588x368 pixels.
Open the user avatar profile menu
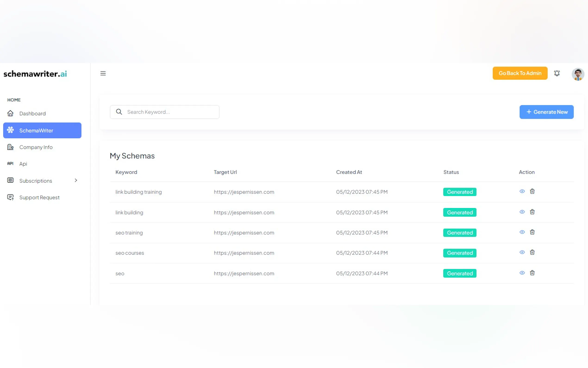578,74
